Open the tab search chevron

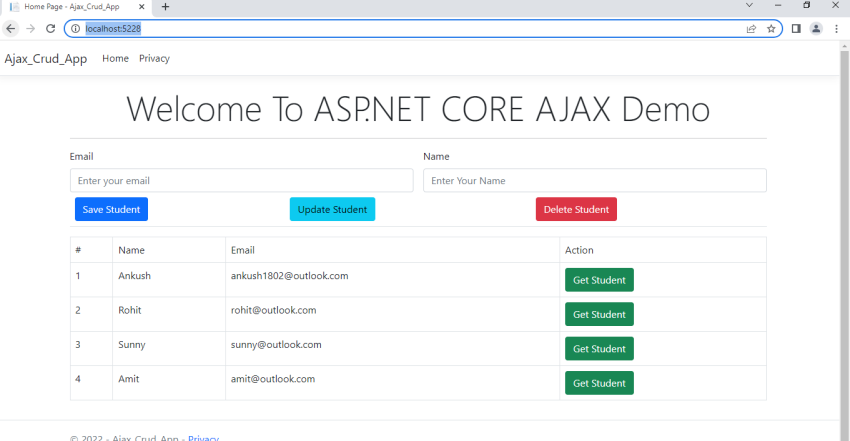point(749,5)
